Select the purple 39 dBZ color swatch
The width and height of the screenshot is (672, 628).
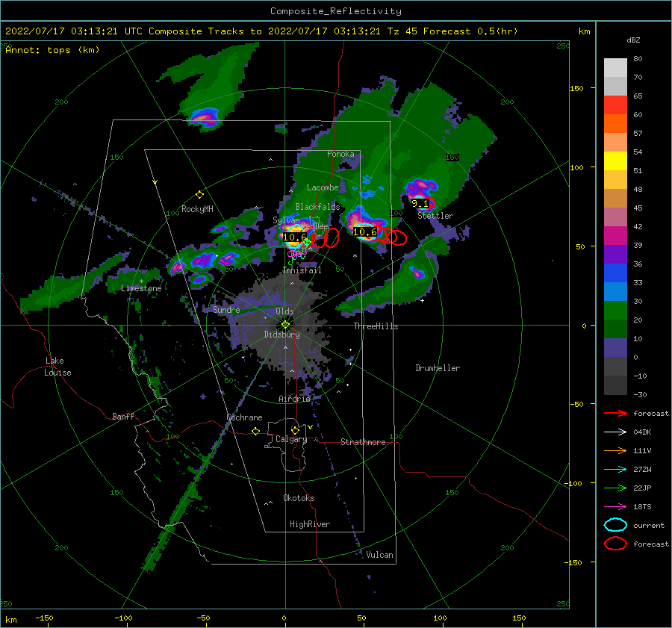click(615, 255)
